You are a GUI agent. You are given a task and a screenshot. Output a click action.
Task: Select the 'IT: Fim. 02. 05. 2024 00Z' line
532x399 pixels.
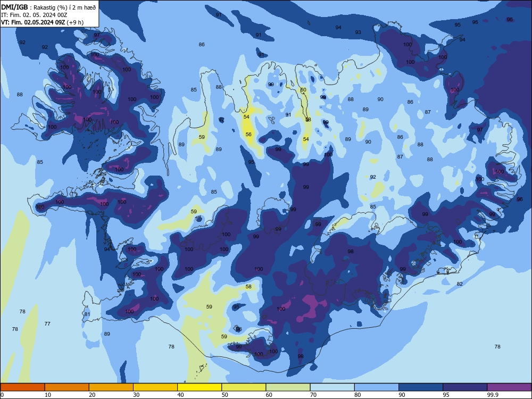tap(34, 15)
